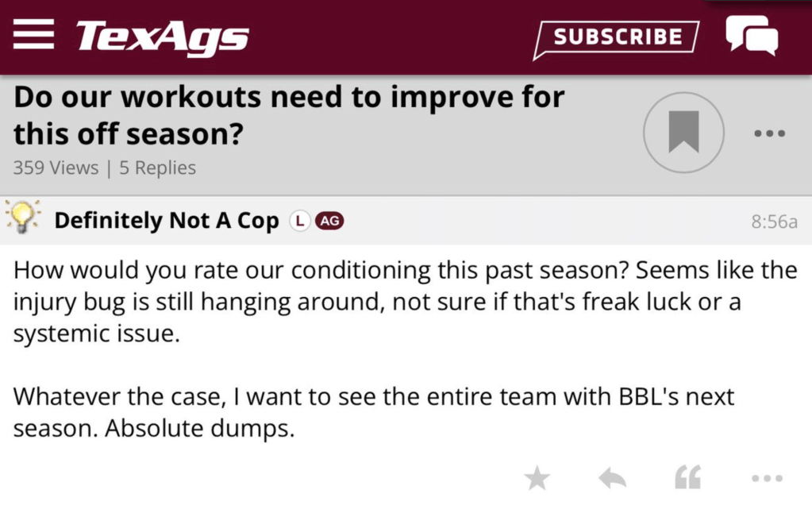Expand post options ellipsis below the post
The height and width of the screenshot is (505, 812).
[x=767, y=477]
